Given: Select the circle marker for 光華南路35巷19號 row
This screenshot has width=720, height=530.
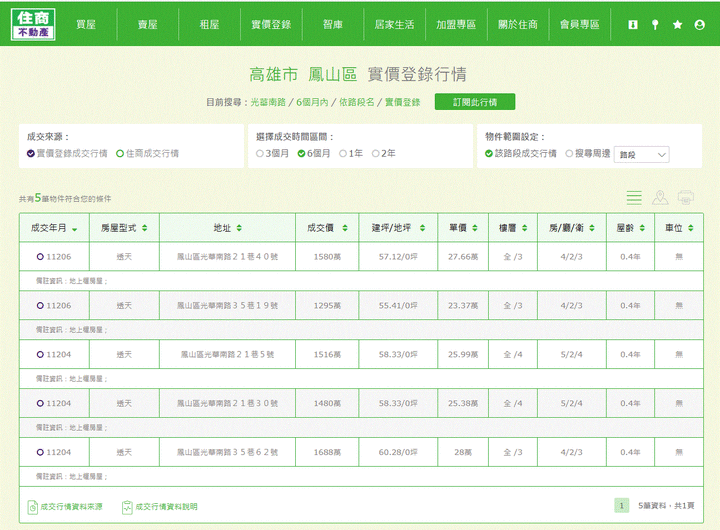Looking at the screenshot, I should point(40,305).
